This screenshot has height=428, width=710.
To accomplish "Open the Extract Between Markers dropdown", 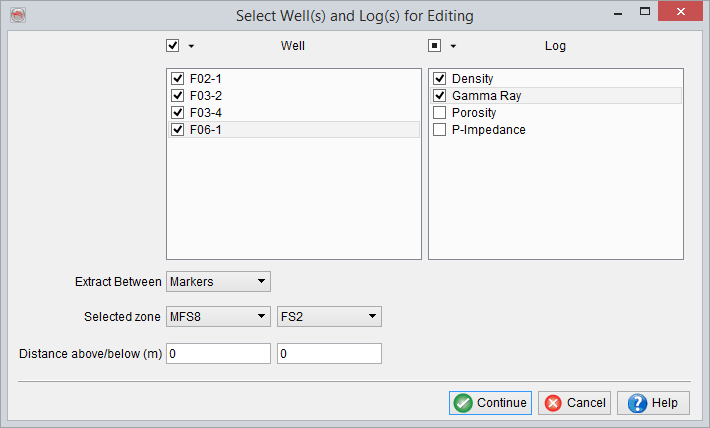I will click(x=218, y=281).
